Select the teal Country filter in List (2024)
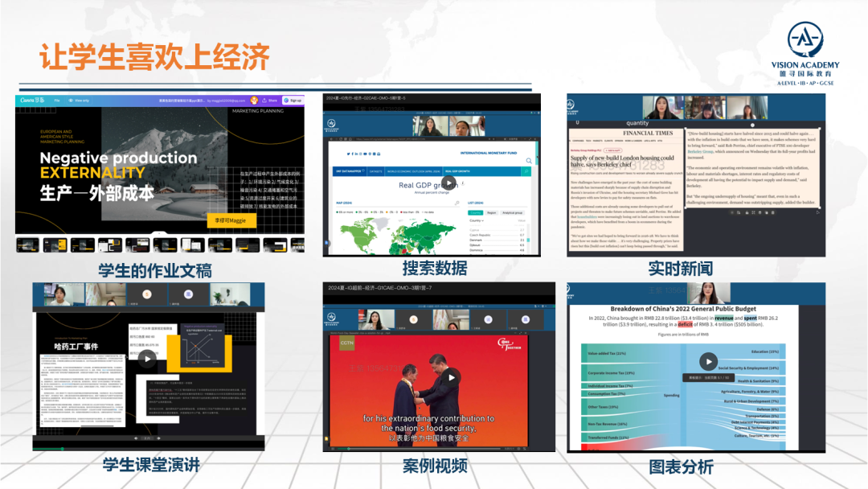This screenshot has width=868, height=489. click(476, 212)
